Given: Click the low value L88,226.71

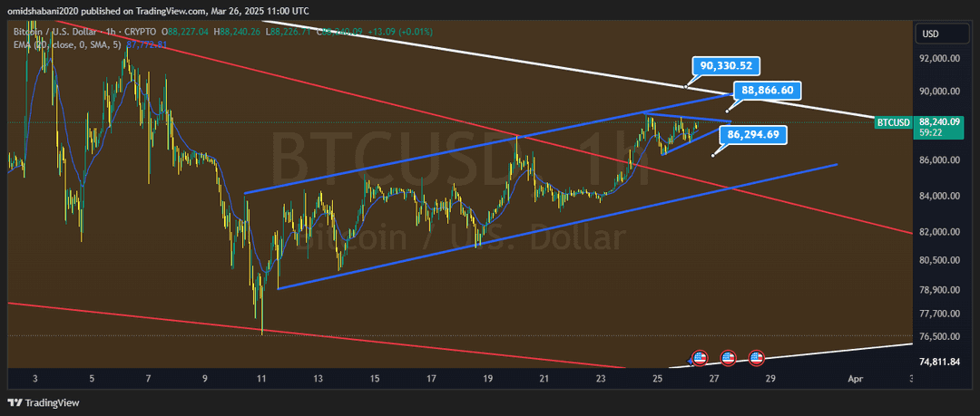Looking at the screenshot, I should pyautogui.click(x=289, y=31).
